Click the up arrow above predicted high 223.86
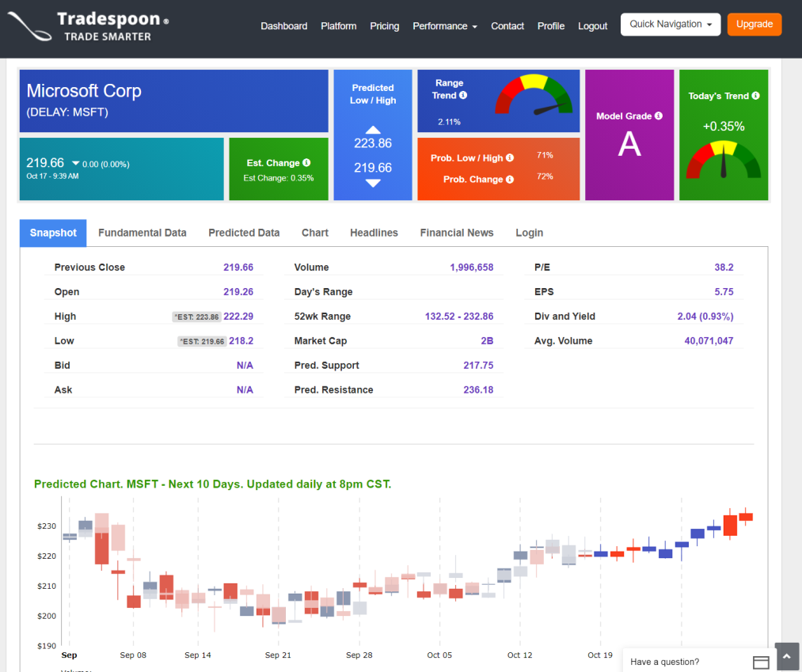 373,130
